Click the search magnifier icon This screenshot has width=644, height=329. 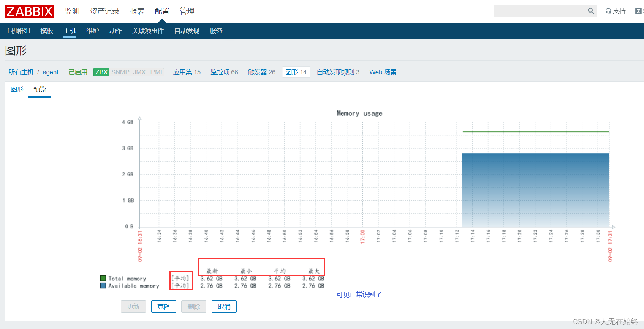click(x=591, y=11)
